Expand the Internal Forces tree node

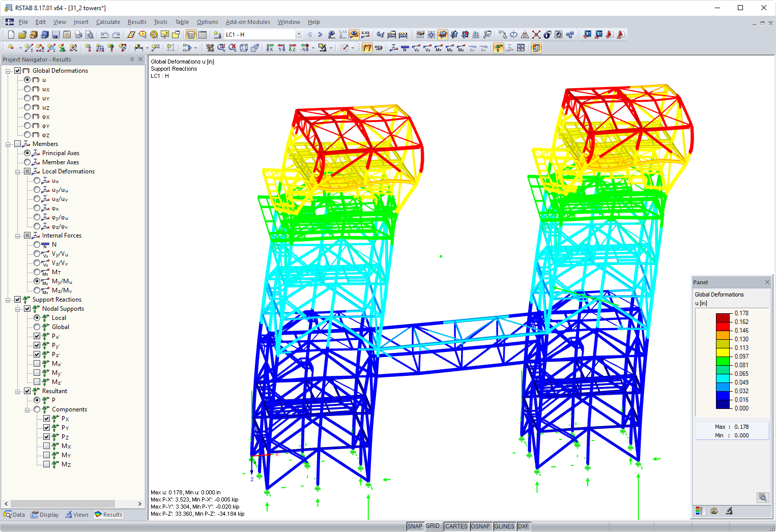click(x=17, y=235)
